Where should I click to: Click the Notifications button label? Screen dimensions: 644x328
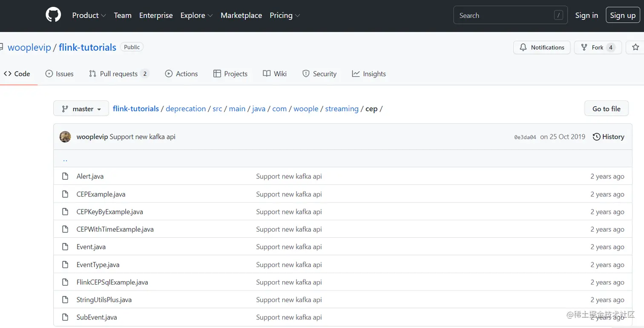pyautogui.click(x=548, y=47)
